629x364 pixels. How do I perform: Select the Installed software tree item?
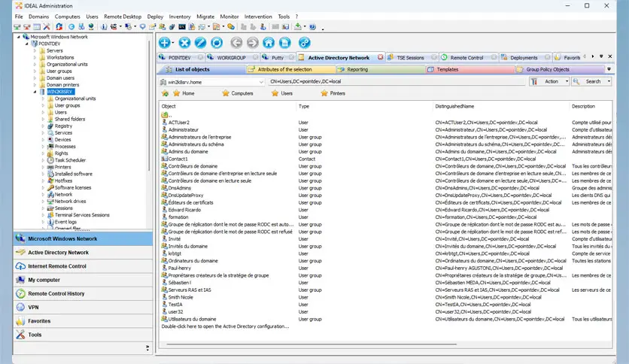coord(74,174)
